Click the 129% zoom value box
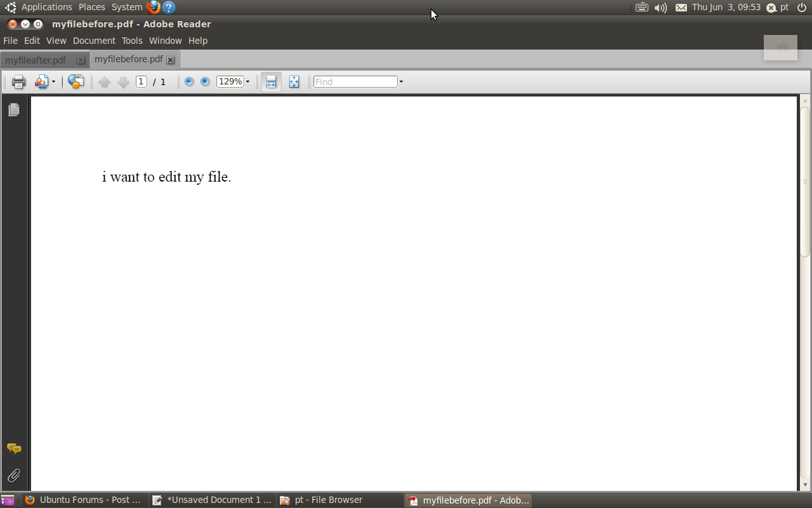This screenshot has width=812, height=508. pos(230,81)
